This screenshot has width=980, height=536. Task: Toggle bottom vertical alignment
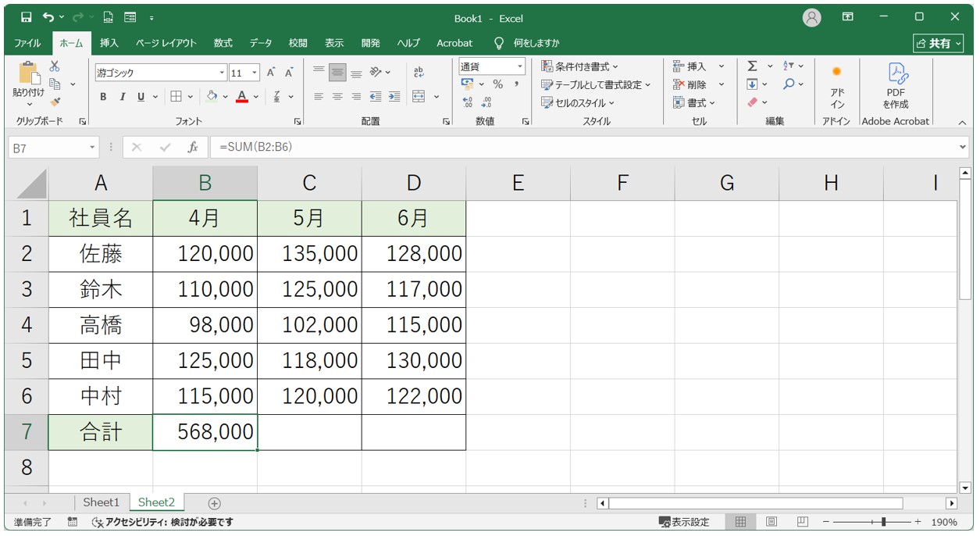tap(356, 73)
